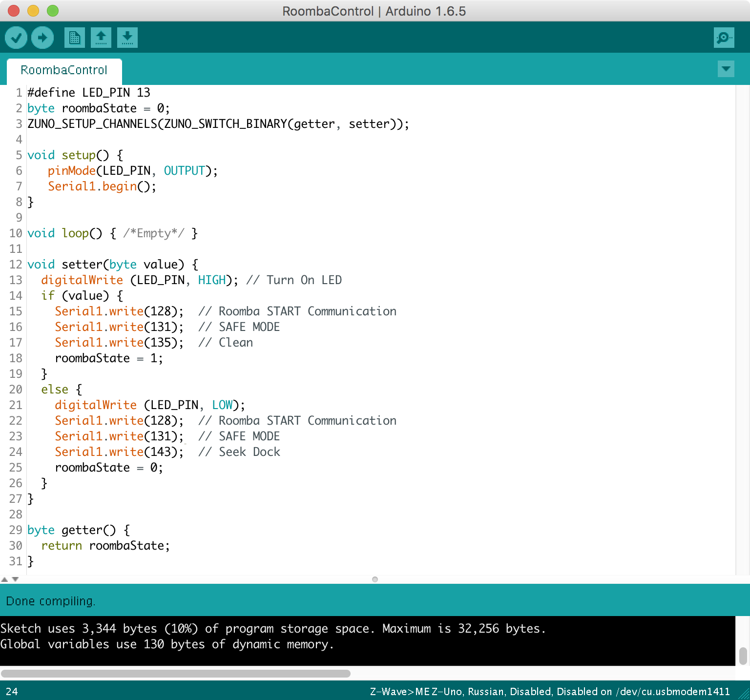Click 'roombaState = 1;' line
The width and height of the screenshot is (750, 700).
pos(109,358)
